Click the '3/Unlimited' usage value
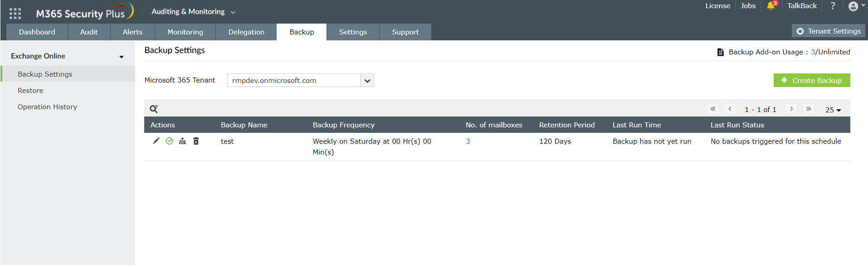Image resolution: width=868 pixels, height=267 pixels. (830, 52)
